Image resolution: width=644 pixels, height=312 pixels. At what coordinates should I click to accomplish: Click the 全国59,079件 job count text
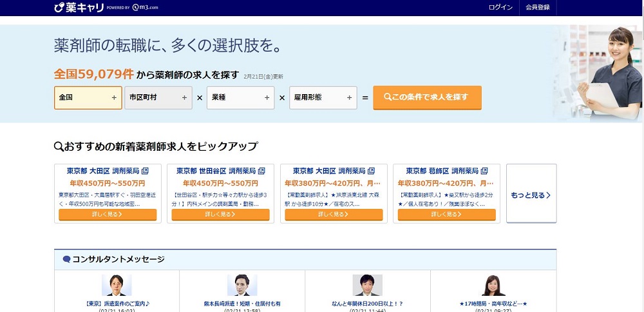(94, 74)
